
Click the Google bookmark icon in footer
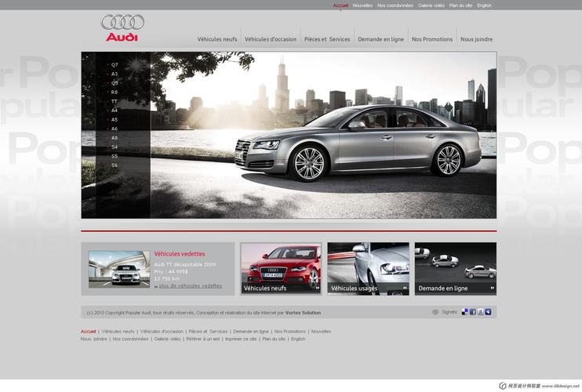[x=481, y=312]
